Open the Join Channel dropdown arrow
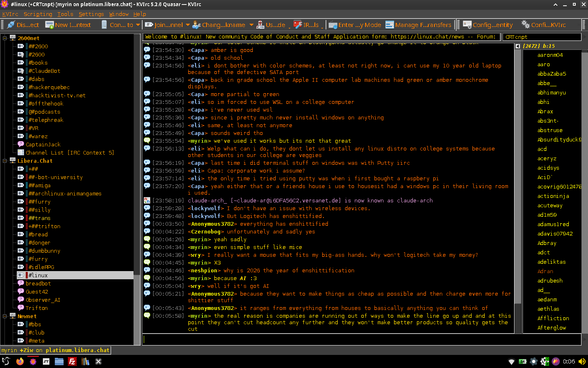This screenshot has width=588, height=368. pos(187,25)
